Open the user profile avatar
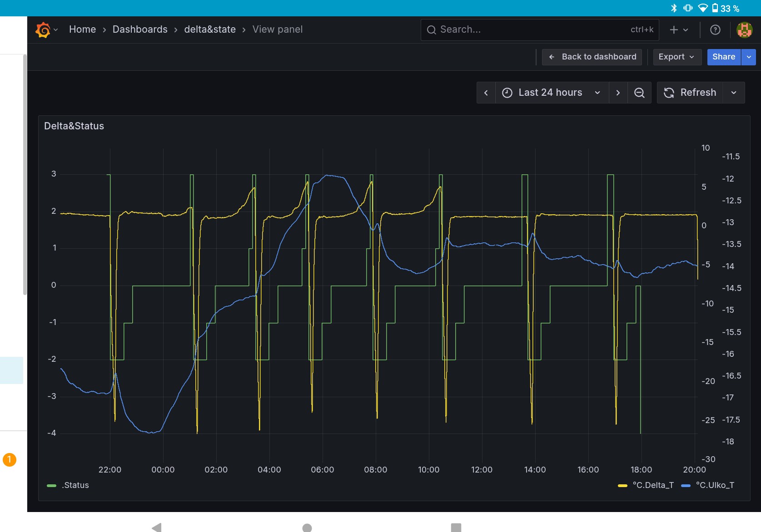Image resolution: width=761 pixels, height=532 pixels. (744, 30)
